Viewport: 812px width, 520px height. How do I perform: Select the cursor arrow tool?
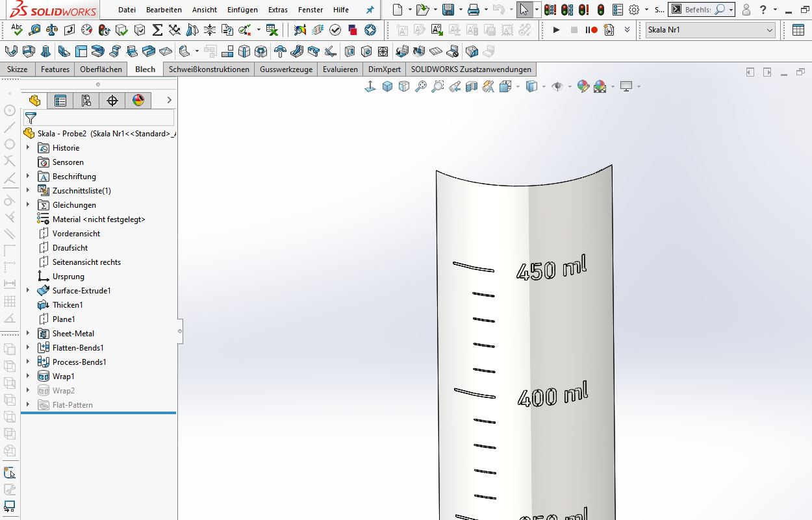[524, 10]
